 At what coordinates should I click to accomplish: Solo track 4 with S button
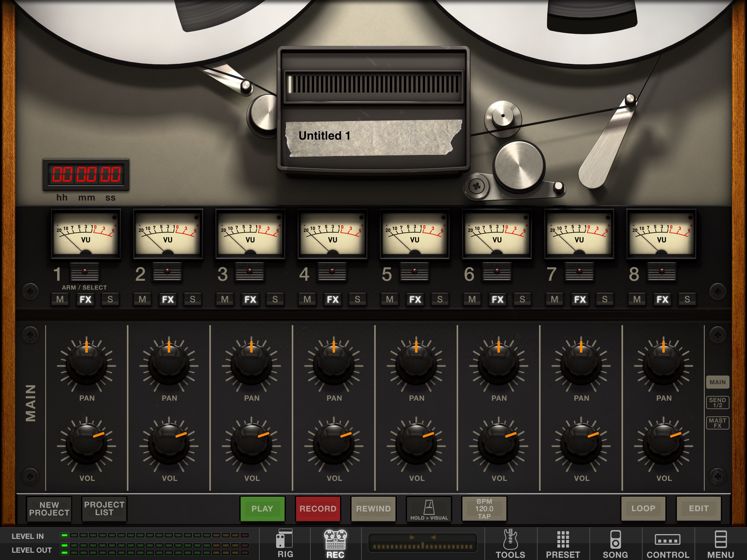tap(357, 299)
